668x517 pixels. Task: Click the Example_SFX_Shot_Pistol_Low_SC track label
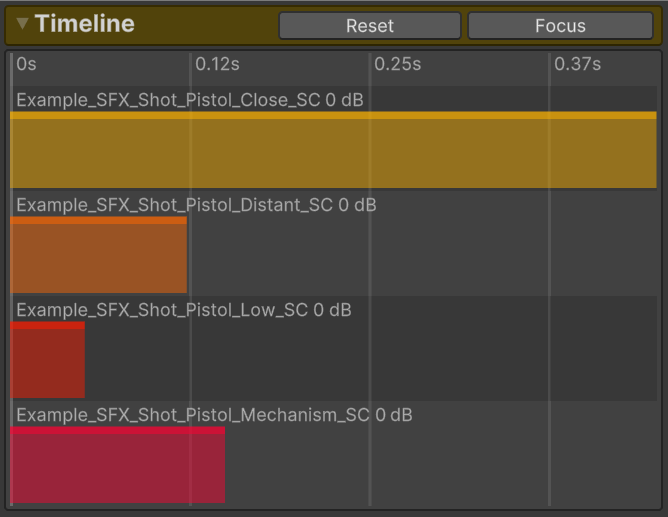pyautogui.click(x=184, y=310)
